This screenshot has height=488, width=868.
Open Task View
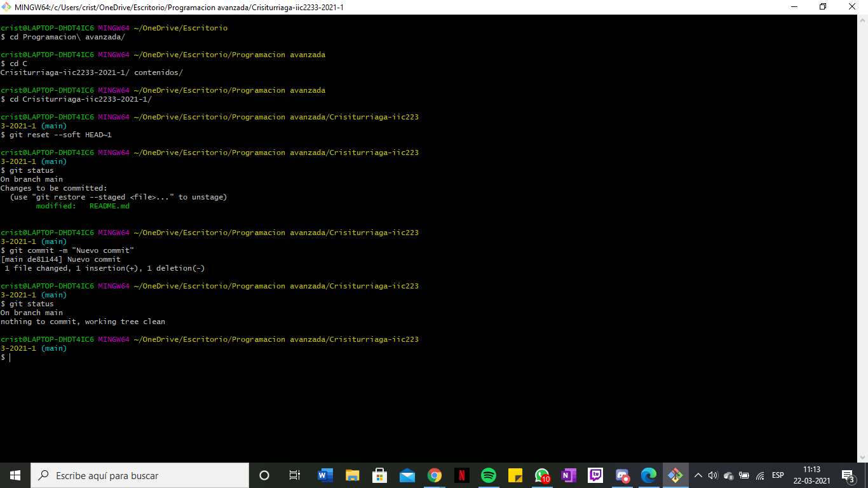point(294,475)
